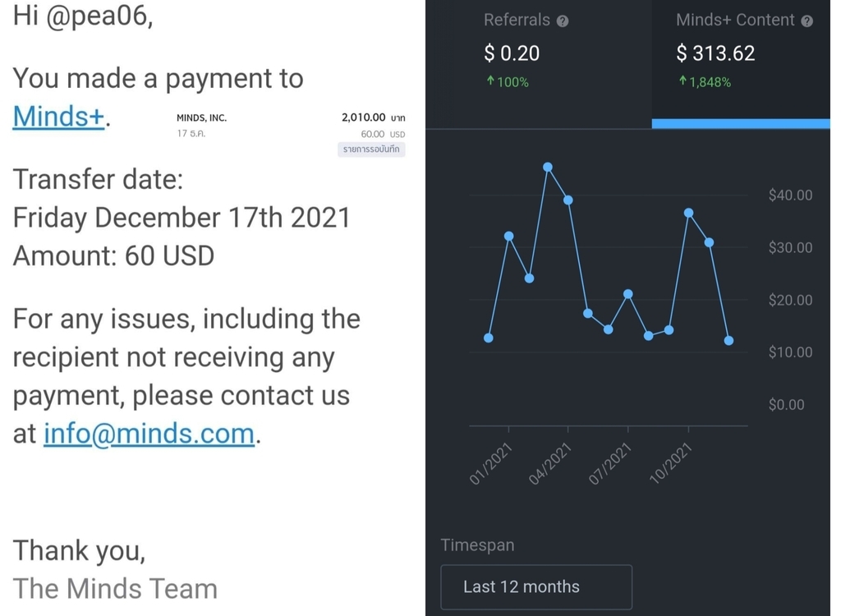Click the 07/2021 data point on chart
841x616 pixels.
point(628,294)
